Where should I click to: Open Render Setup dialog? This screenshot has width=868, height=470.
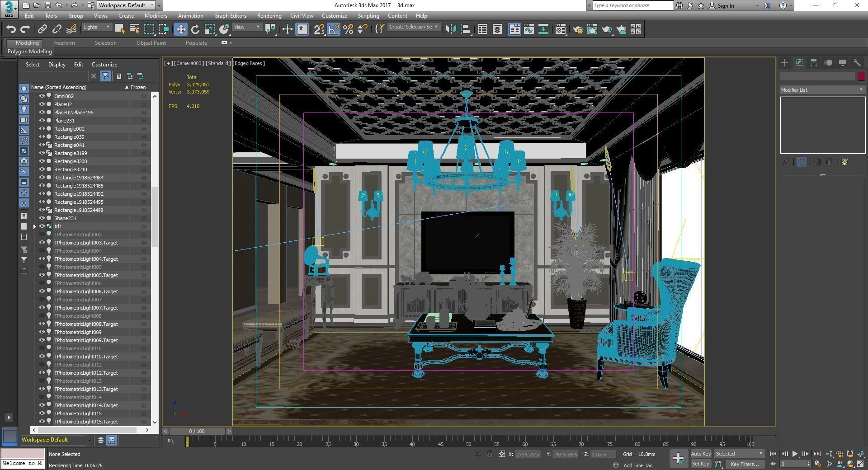578,29
